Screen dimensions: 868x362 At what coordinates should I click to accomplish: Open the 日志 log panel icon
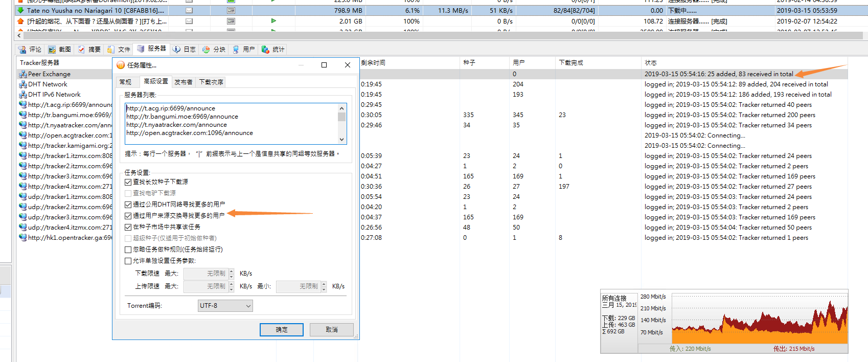click(x=177, y=50)
